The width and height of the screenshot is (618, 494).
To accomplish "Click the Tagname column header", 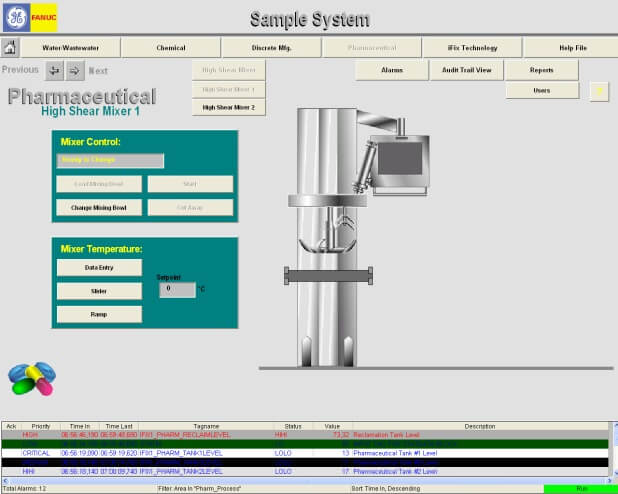I will point(206,426).
